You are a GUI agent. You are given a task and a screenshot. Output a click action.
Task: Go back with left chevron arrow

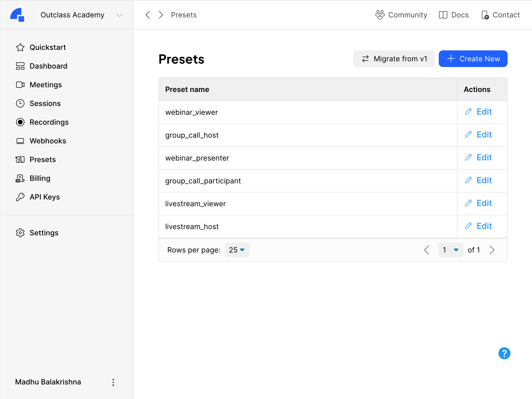pyautogui.click(x=148, y=15)
